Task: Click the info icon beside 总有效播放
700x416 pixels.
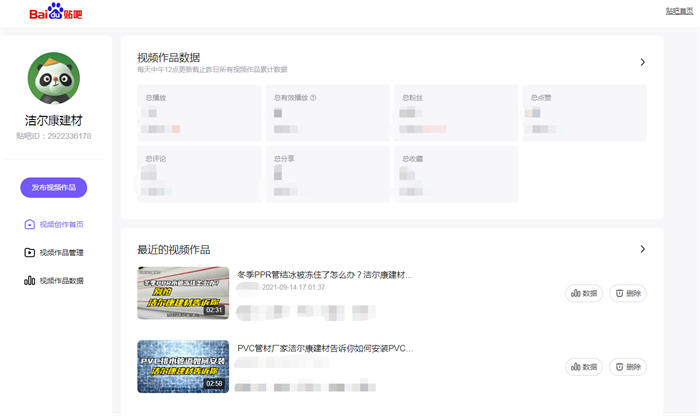Action: [x=314, y=98]
